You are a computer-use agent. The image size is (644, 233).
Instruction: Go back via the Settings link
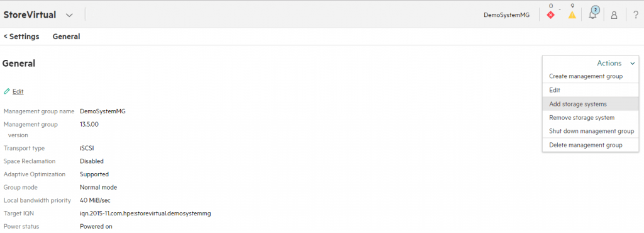pyautogui.click(x=21, y=37)
